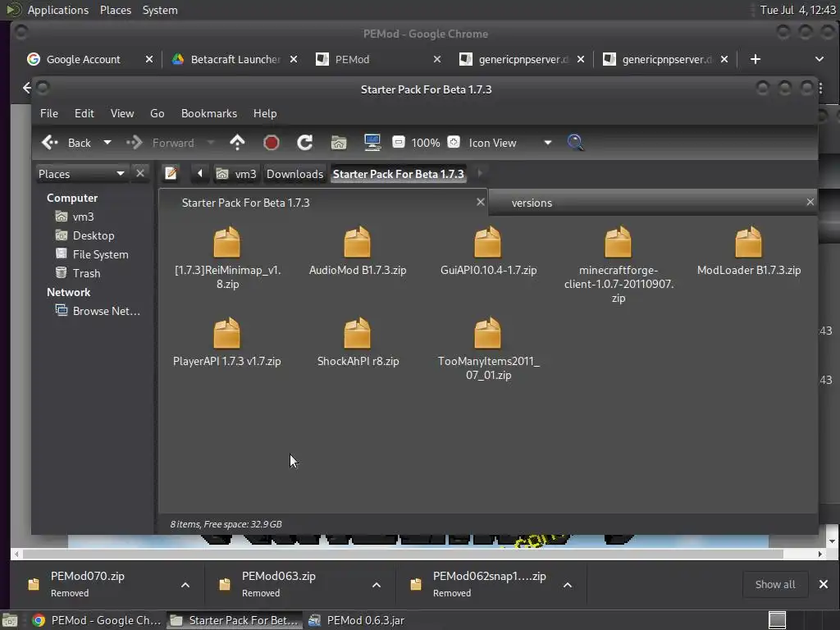Open the Bookmarks menu
Screen dimensions: 840x630
point(209,113)
